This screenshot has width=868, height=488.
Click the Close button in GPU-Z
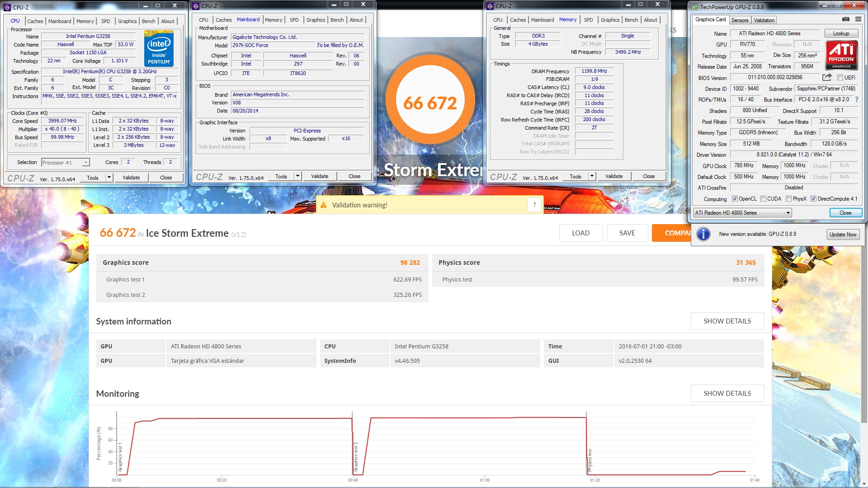[845, 213]
